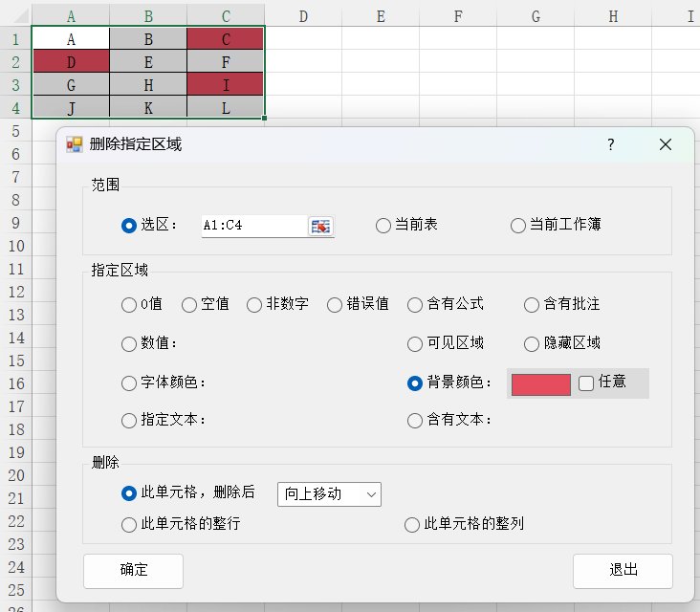Open the red background color swatch

[540, 384]
